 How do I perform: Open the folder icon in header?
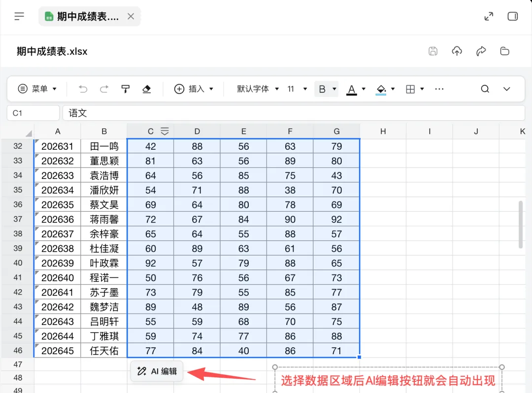505,51
